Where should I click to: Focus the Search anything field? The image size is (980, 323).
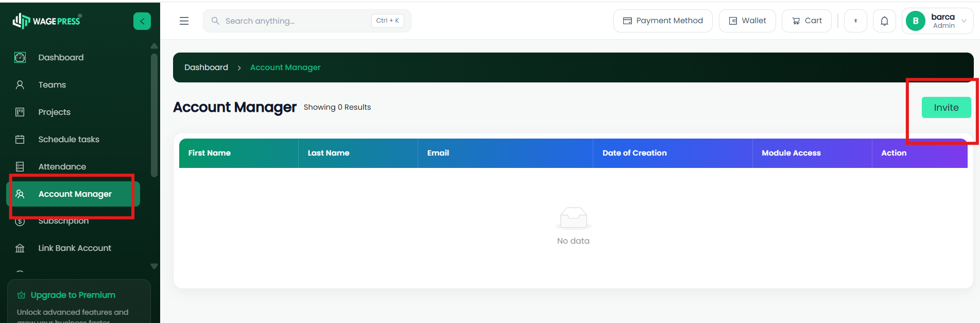click(x=307, y=21)
